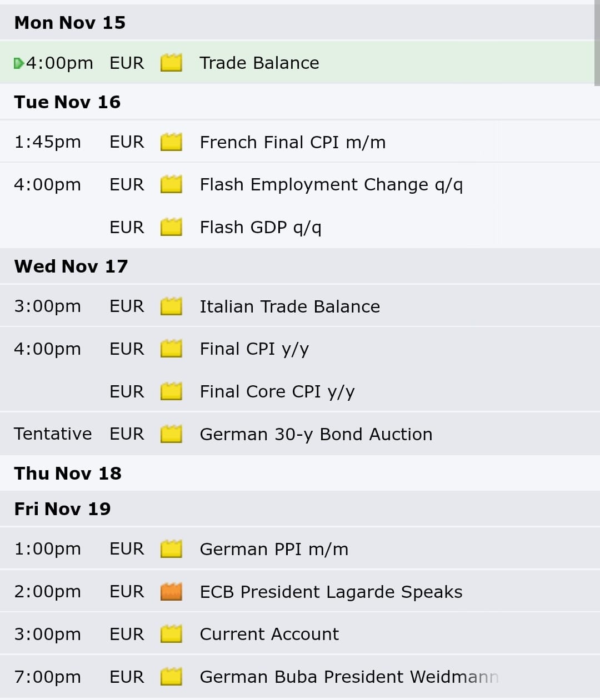
Task: Click the Tue Nov 16 date header
Action: [67, 102]
